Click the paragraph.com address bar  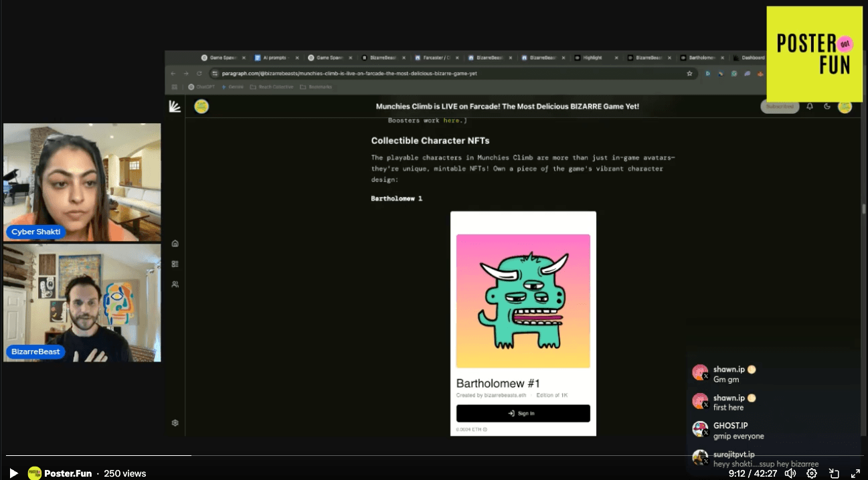[x=452, y=73]
